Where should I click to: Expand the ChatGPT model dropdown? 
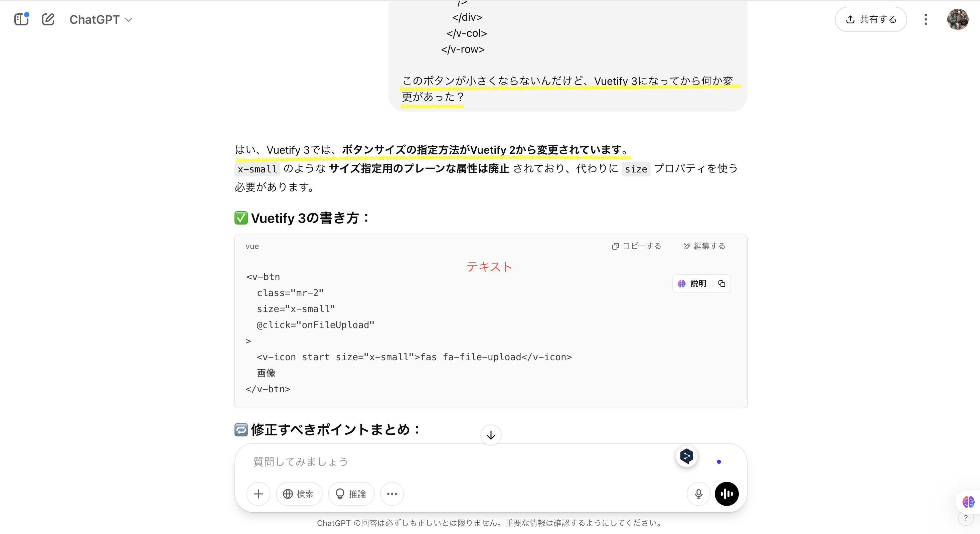point(101,19)
